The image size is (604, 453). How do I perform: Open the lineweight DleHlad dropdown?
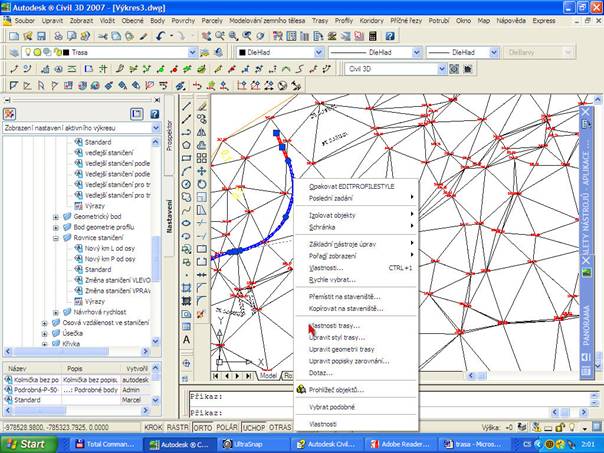pos(494,52)
